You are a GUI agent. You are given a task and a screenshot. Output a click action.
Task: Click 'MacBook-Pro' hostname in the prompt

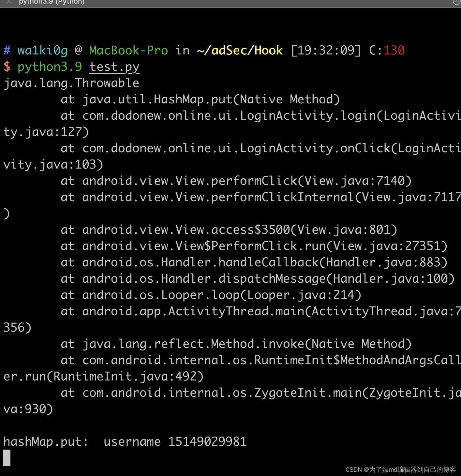coord(128,51)
